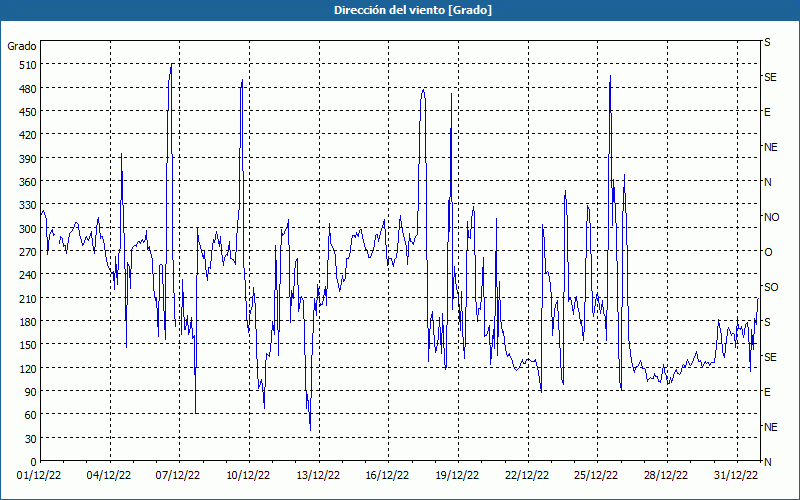This screenshot has height=500, width=800.
Task: Click the 'NO' compass direction label
Action: (771, 217)
